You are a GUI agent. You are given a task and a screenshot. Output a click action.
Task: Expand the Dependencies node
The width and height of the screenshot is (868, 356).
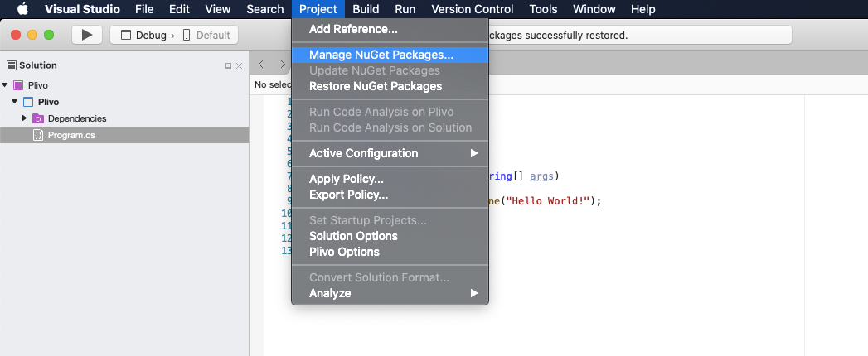pyautogui.click(x=24, y=118)
